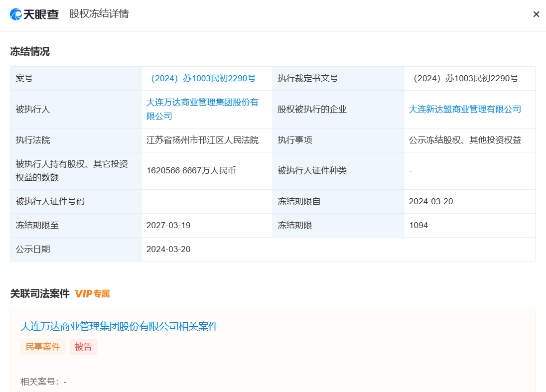The height and width of the screenshot is (392, 546).
Task: Click the 被执行人 label cell
Action: [x=76, y=109]
